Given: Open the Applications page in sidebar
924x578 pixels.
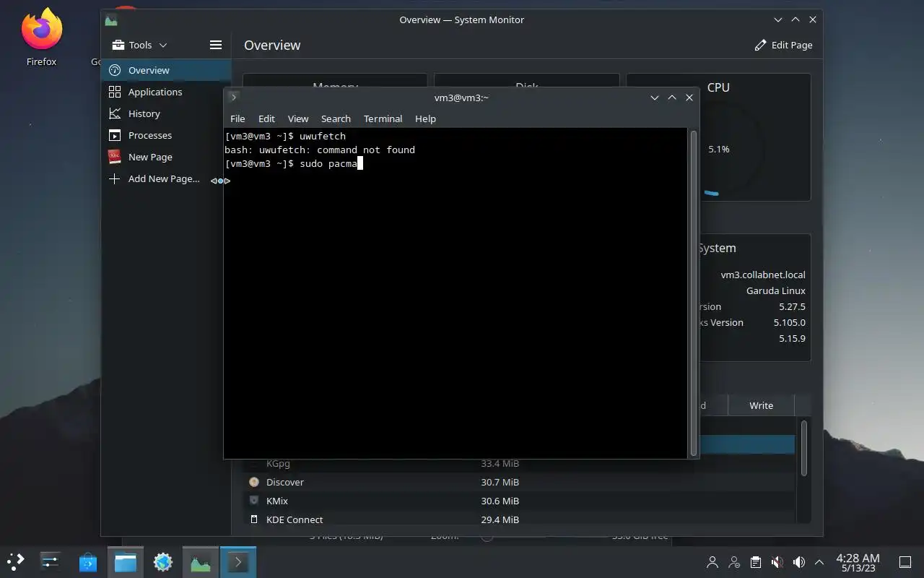Looking at the screenshot, I should 166,92.
